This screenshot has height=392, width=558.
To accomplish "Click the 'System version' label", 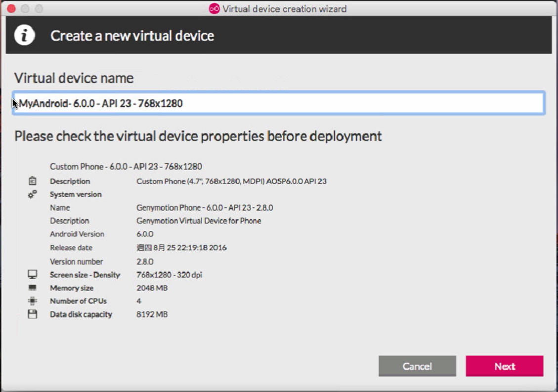I will pyautogui.click(x=76, y=194).
